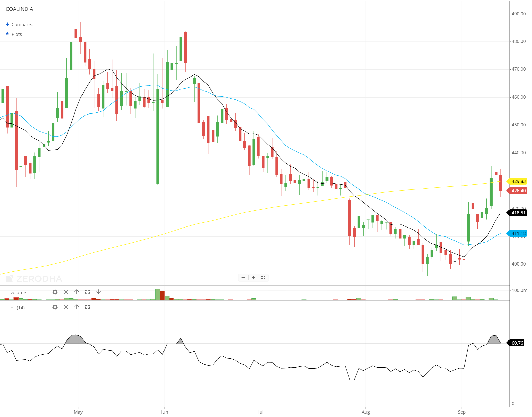Click the 470.00 price axis label
The image size is (532, 417).
click(x=519, y=69)
